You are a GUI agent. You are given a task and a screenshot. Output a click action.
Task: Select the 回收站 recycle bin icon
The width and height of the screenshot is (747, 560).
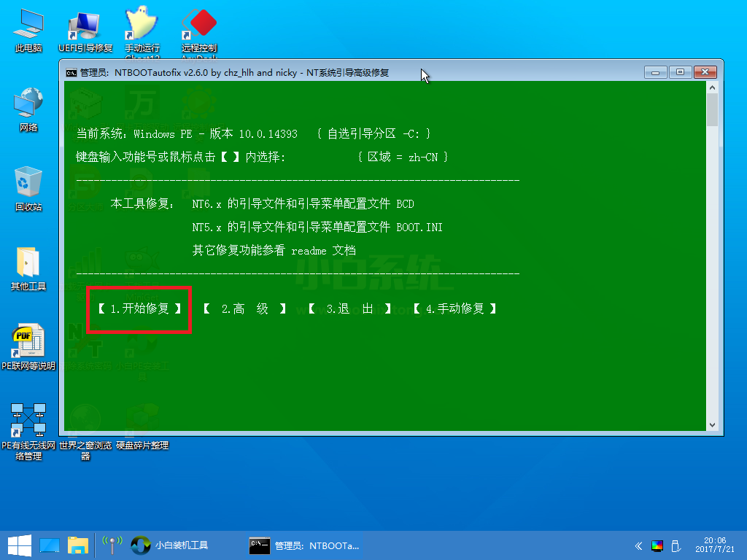pyautogui.click(x=28, y=189)
